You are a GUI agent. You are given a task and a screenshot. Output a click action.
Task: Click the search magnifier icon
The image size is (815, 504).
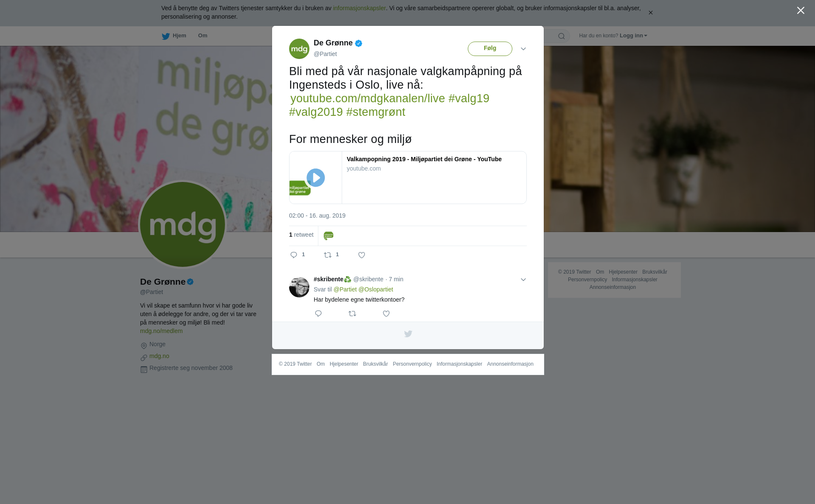[562, 36]
